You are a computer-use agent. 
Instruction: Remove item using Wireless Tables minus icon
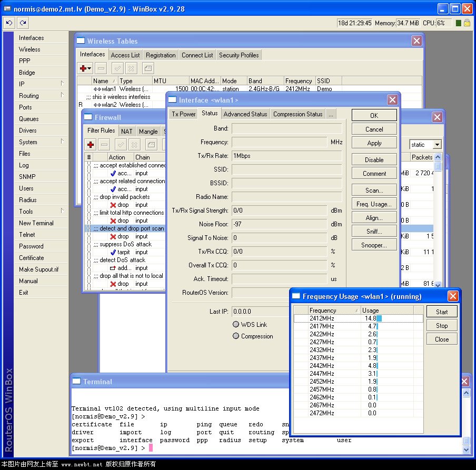101,68
